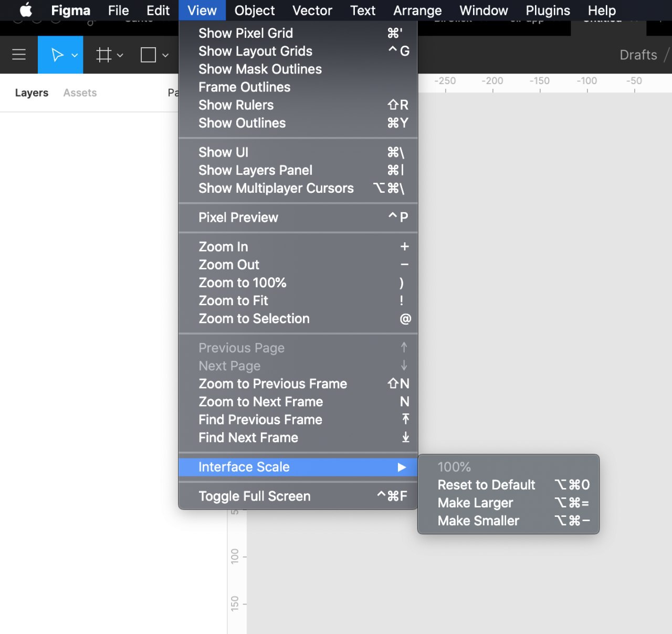
Task: Toggle Show Layout Grids
Action: pyautogui.click(x=298, y=51)
